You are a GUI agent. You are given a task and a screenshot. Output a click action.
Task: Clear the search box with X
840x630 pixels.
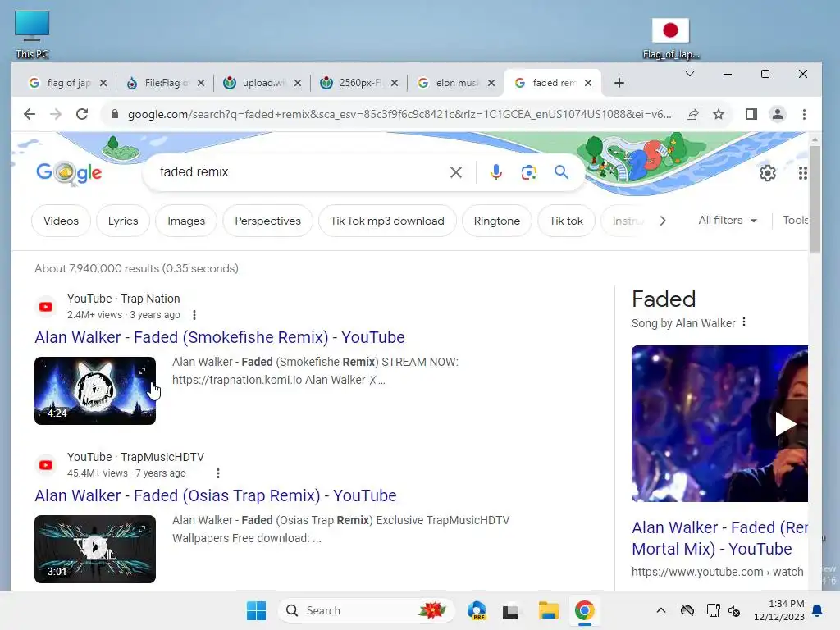coord(456,172)
